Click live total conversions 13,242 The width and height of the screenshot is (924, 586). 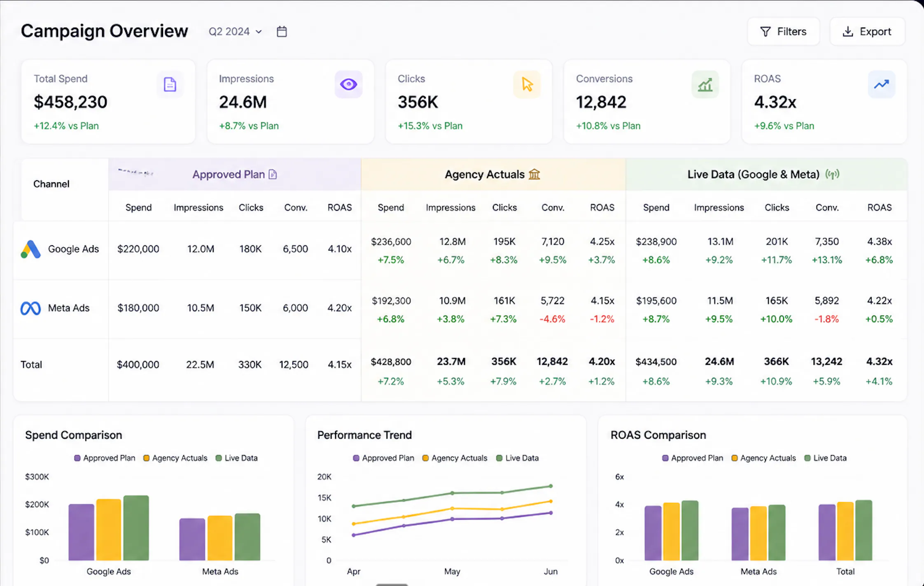pos(827,362)
